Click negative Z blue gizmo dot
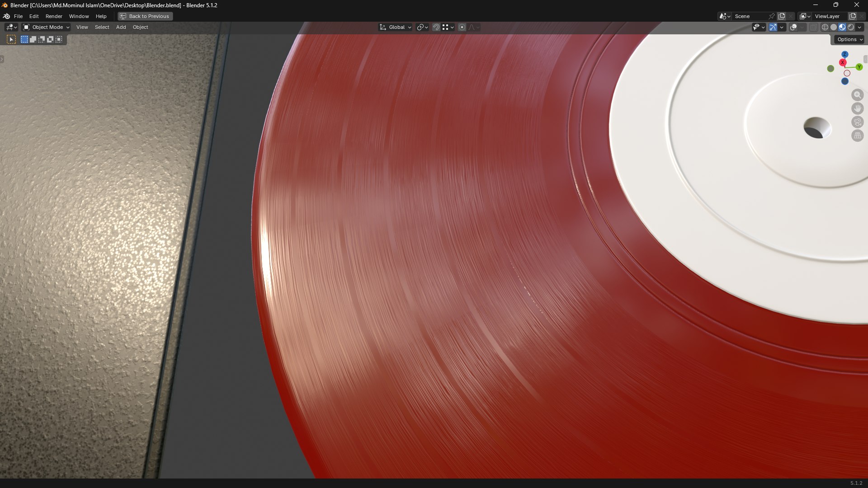This screenshot has width=868, height=488. coord(845,81)
